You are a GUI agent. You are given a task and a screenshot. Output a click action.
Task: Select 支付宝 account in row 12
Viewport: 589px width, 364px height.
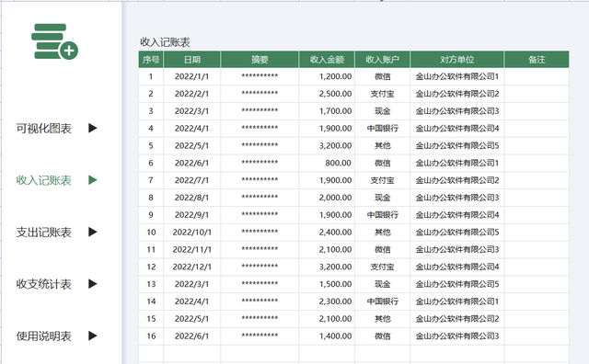tap(383, 267)
